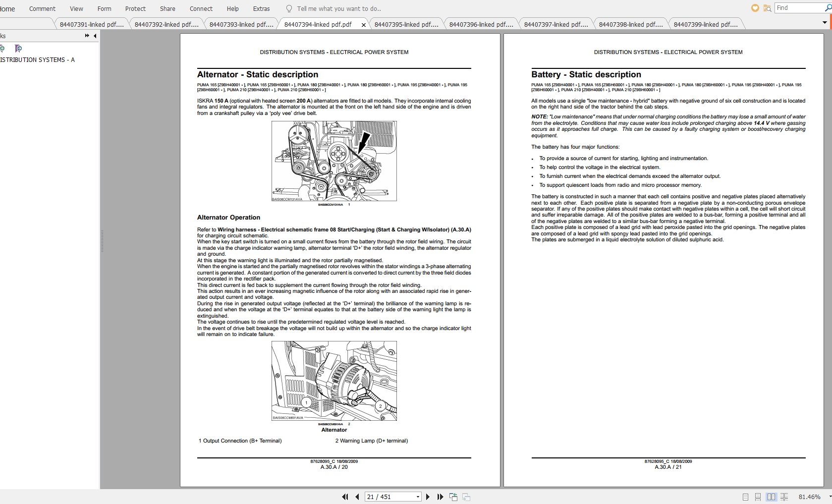Collapse the bookmarks panel with left arrow

(x=95, y=36)
